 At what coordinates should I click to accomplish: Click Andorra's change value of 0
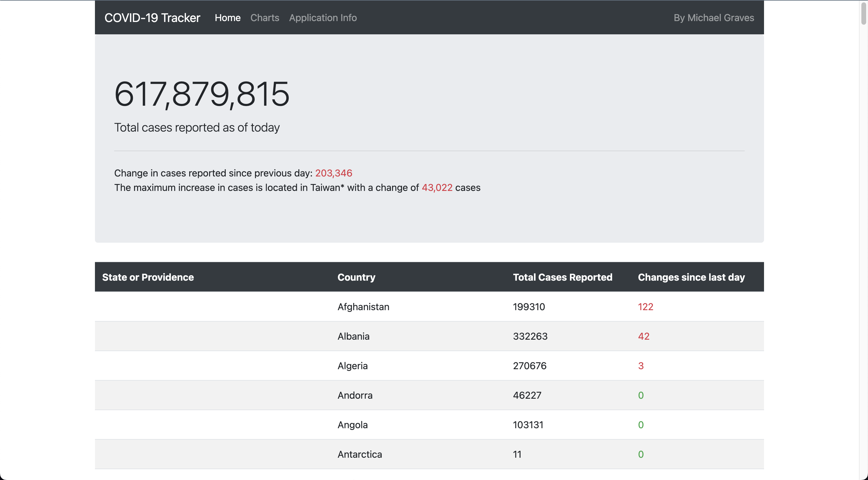pyautogui.click(x=640, y=395)
